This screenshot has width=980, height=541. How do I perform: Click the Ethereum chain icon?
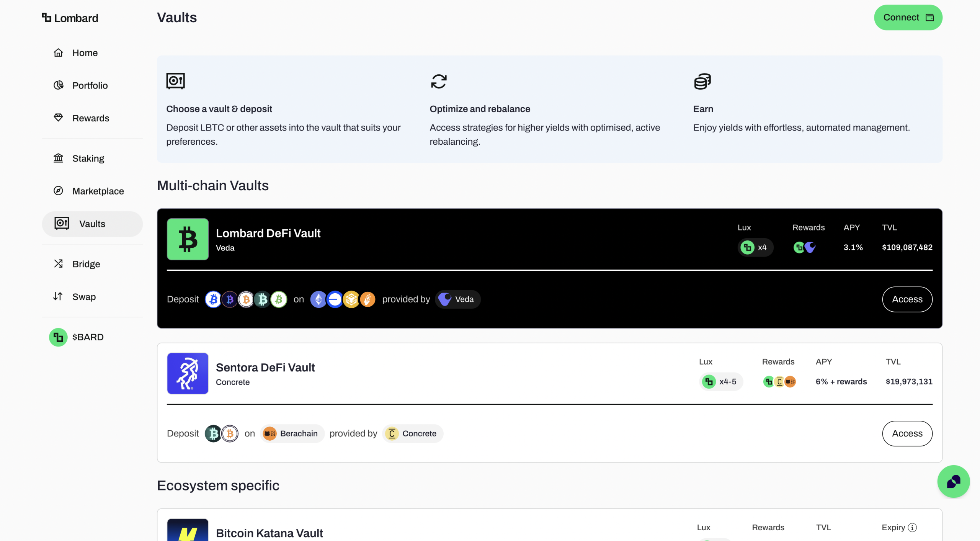pyautogui.click(x=318, y=299)
